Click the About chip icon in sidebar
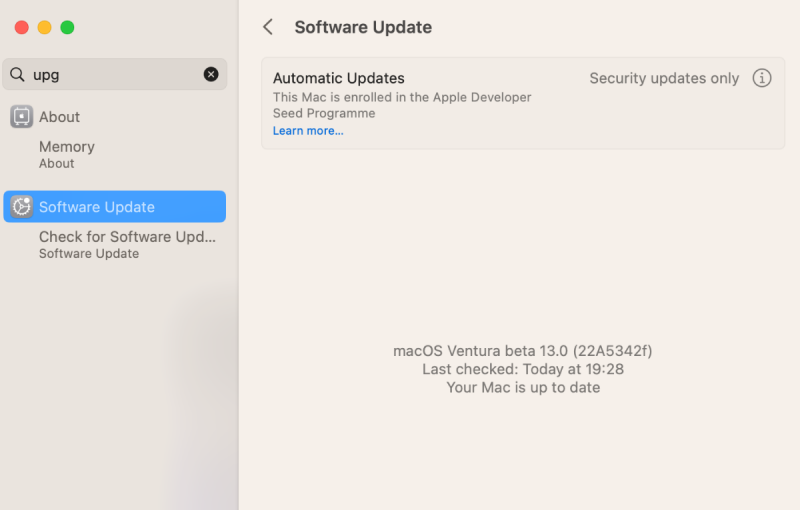The image size is (800, 510). point(21,117)
